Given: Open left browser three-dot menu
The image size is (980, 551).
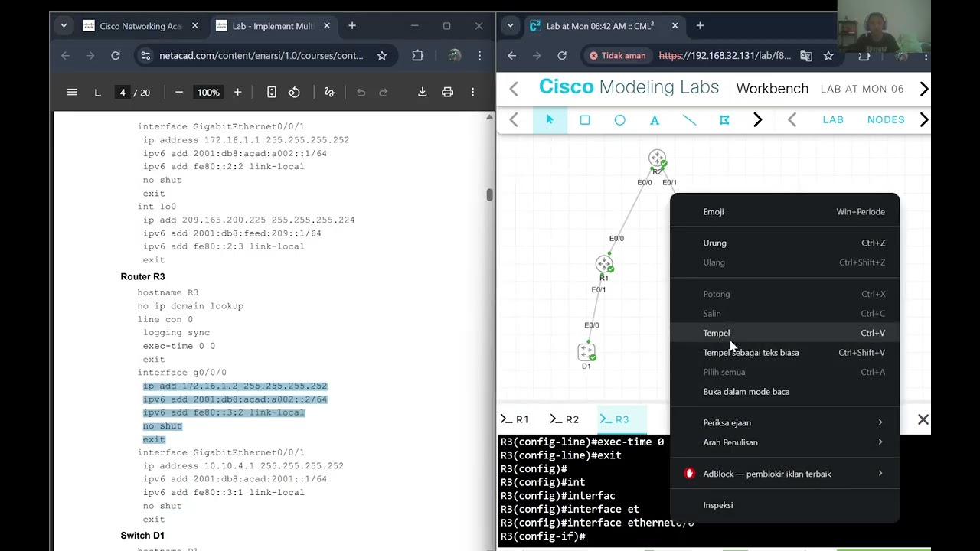Looking at the screenshot, I should pos(479,55).
